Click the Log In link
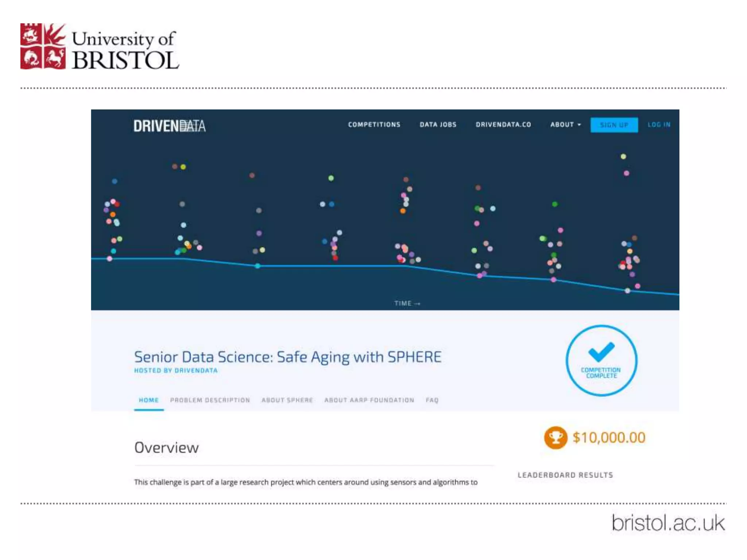The width and height of the screenshot is (747, 560). tap(659, 125)
